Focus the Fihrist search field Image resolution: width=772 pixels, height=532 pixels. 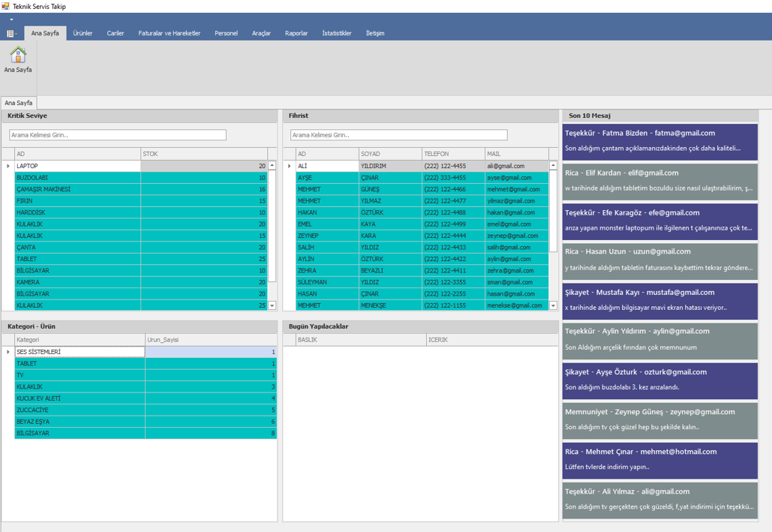[398, 135]
